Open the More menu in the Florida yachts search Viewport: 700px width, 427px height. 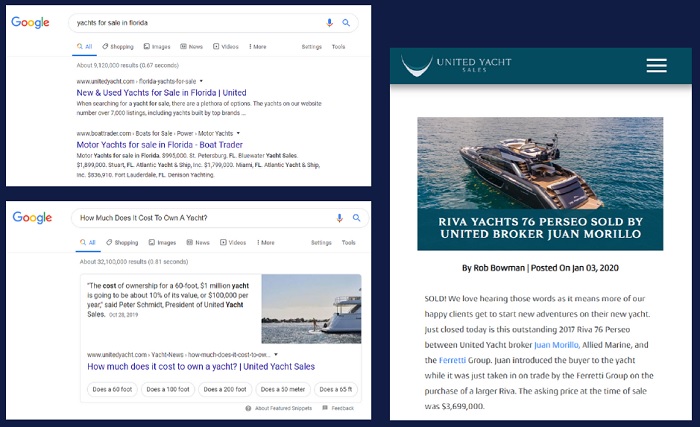coord(258,46)
